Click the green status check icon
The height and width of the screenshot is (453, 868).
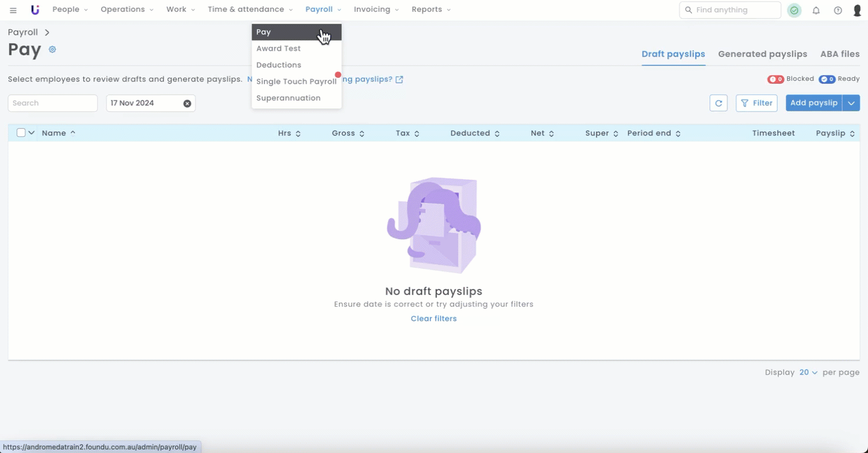pyautogui.click(x=794, y=10)
